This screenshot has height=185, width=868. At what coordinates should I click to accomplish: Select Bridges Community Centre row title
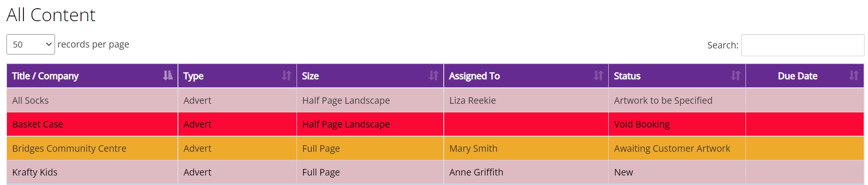click(69, 148)
